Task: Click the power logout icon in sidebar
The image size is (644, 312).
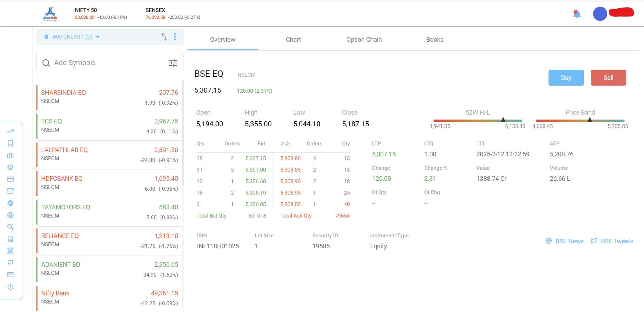Action: point(10,287)
